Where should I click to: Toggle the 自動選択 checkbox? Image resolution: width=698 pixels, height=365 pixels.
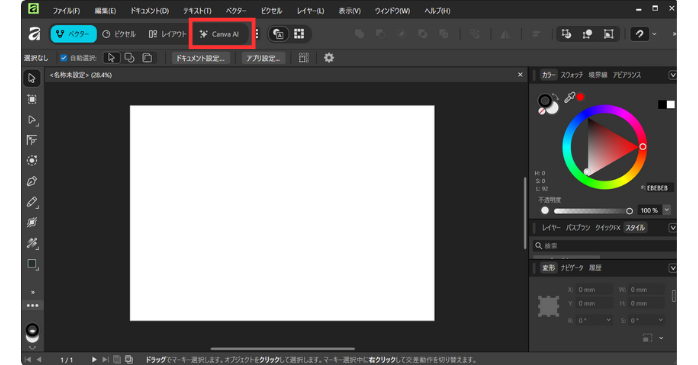tap(64, 58)
